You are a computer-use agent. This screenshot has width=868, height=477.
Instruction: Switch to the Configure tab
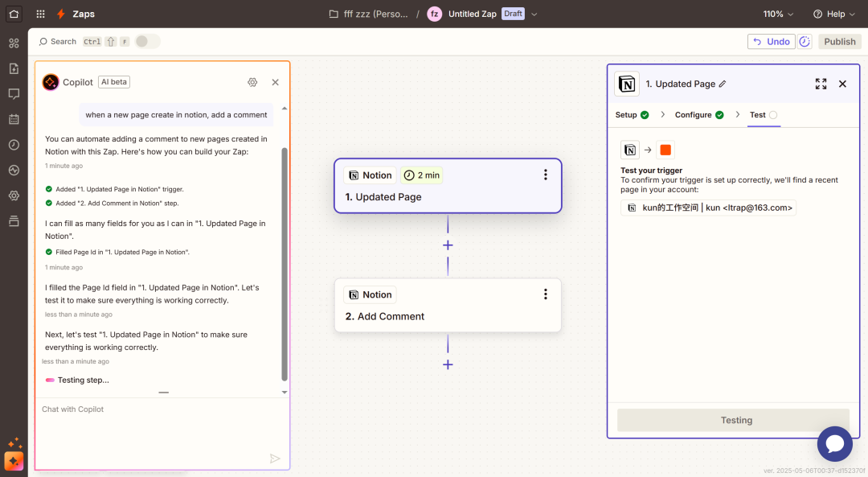[699, 115]
